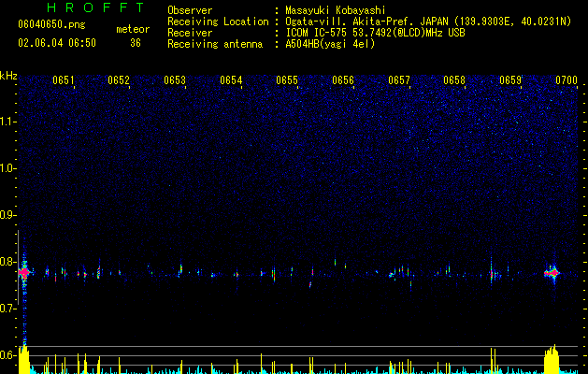Click the kHz axis unit label

click(x=8, y=76)
